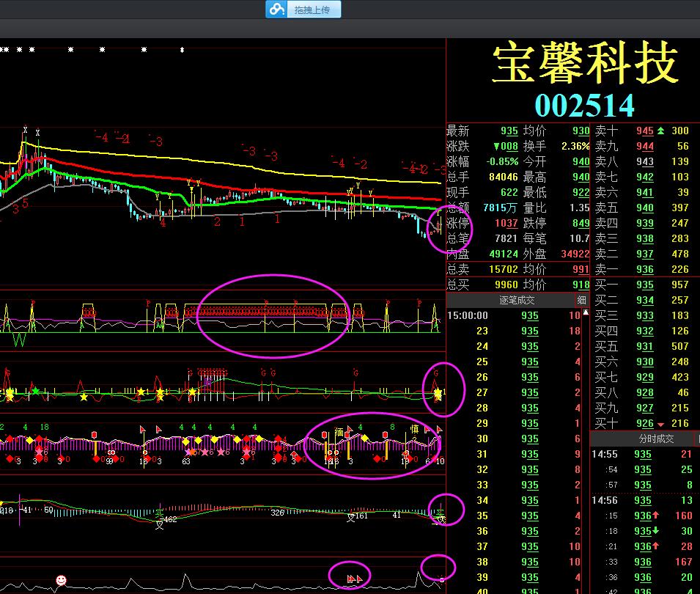Click the 总额 value 7815万

point(501,208)
